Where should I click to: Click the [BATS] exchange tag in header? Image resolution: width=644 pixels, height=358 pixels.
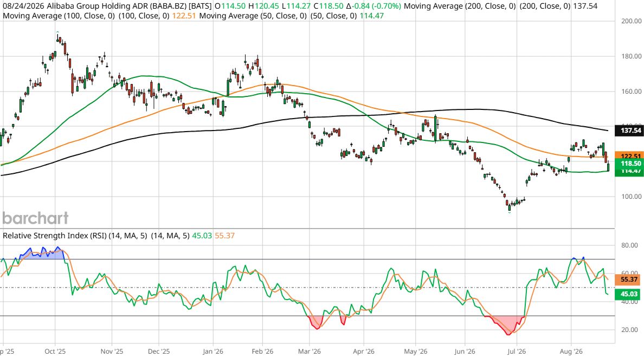[201, 6]
